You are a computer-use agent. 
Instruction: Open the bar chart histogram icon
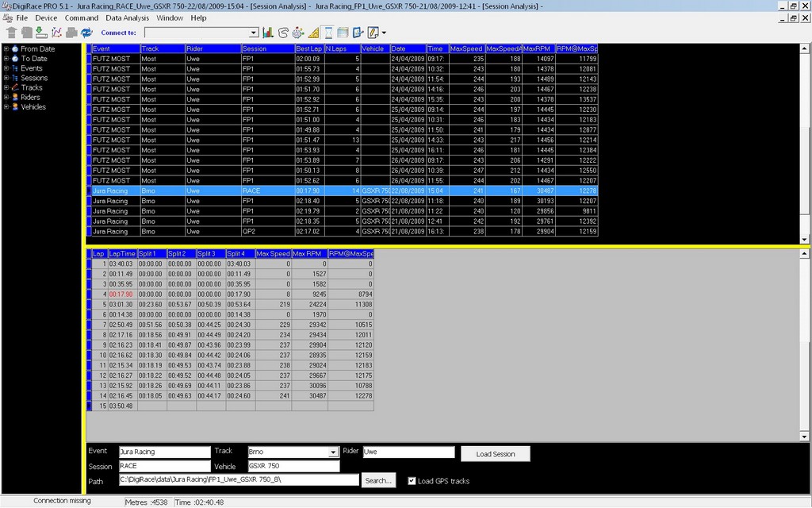[x=268, y=33]
